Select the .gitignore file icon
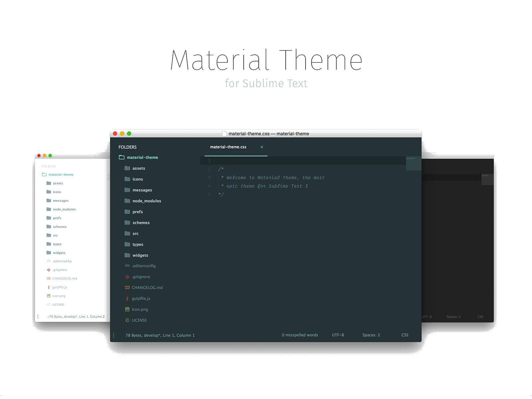The image size is (532, 399). (127, 277)
